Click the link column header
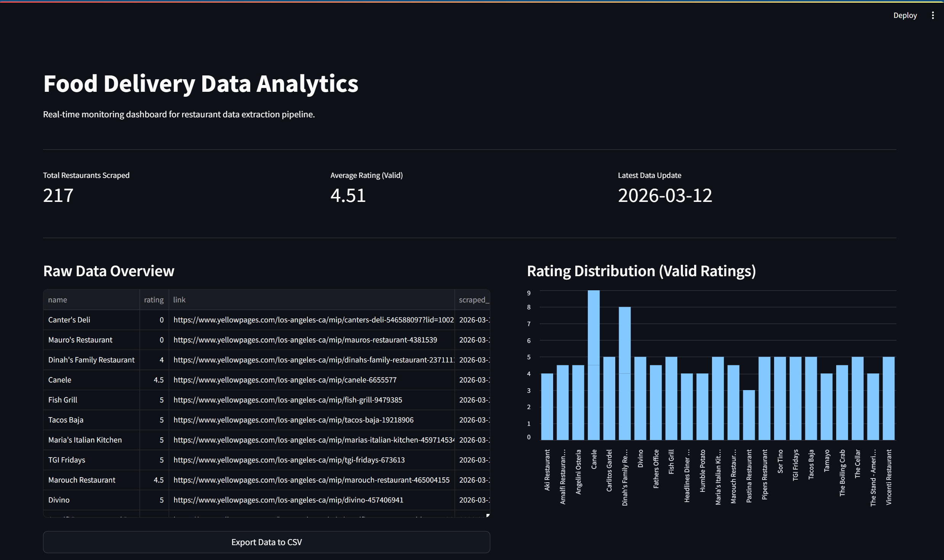The image size is (944, 560). [179, 300]
